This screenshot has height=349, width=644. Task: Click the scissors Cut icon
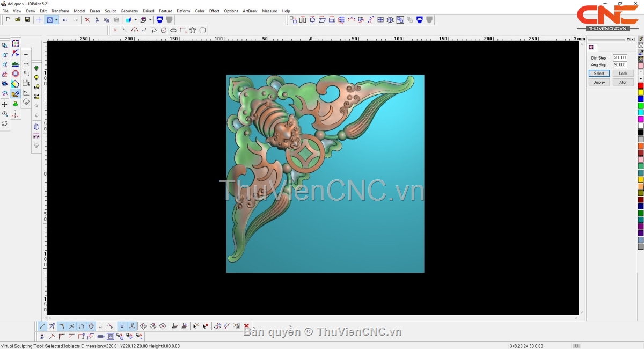pos(97,20)
